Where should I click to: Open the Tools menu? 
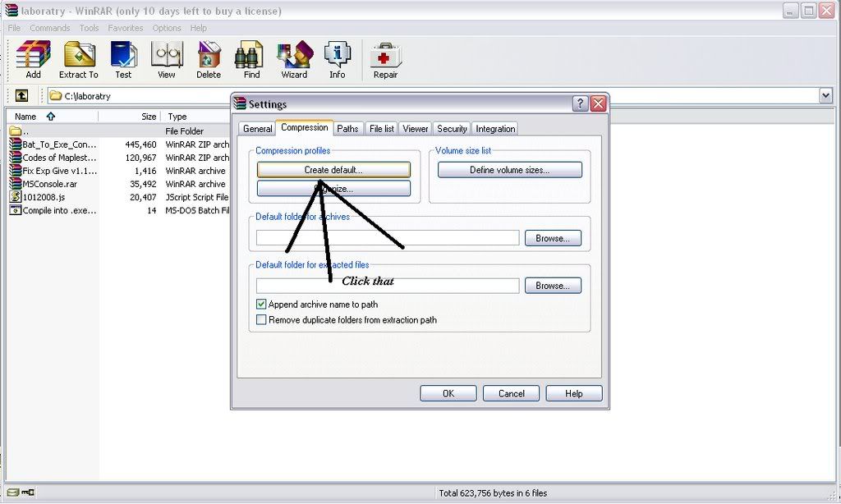click(x=89, y=28)
